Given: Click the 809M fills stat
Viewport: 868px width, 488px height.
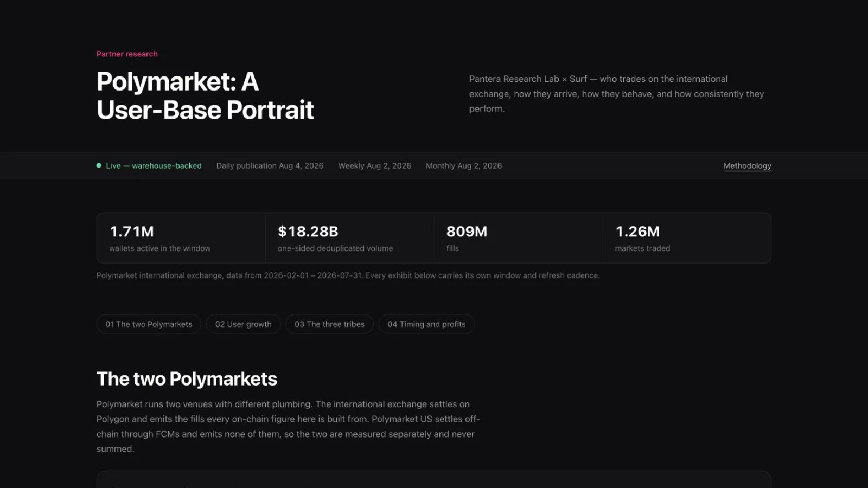Looking at the screenshot, I should 518,238.
